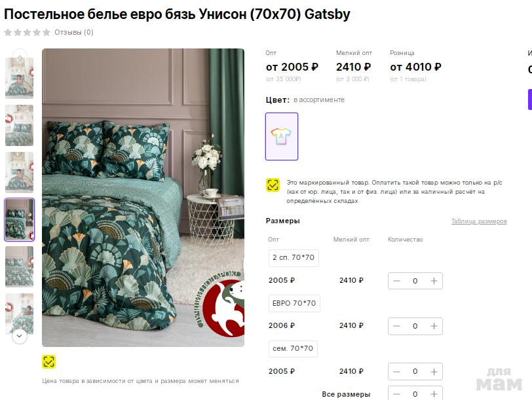532x400 pixels.
Task: Click the yellow marked-goods icon under photo
Action: pos(48,361)
